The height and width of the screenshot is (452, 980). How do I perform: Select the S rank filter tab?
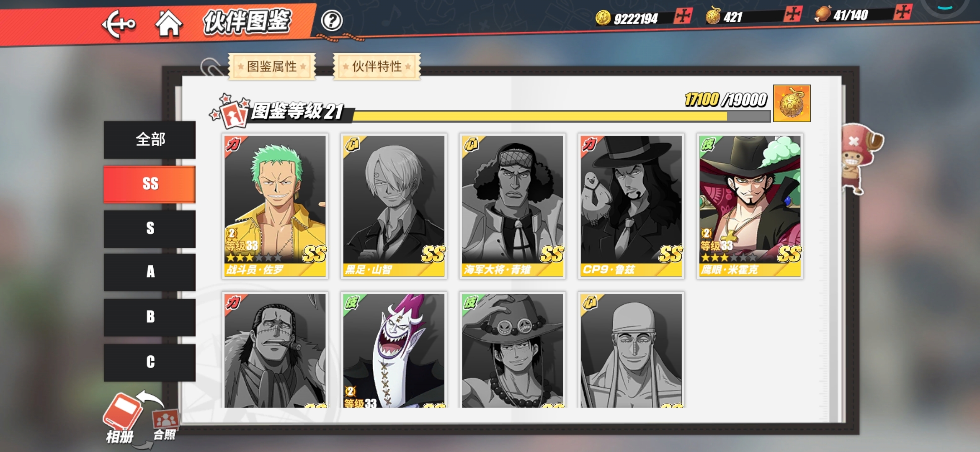coord(150,229)
